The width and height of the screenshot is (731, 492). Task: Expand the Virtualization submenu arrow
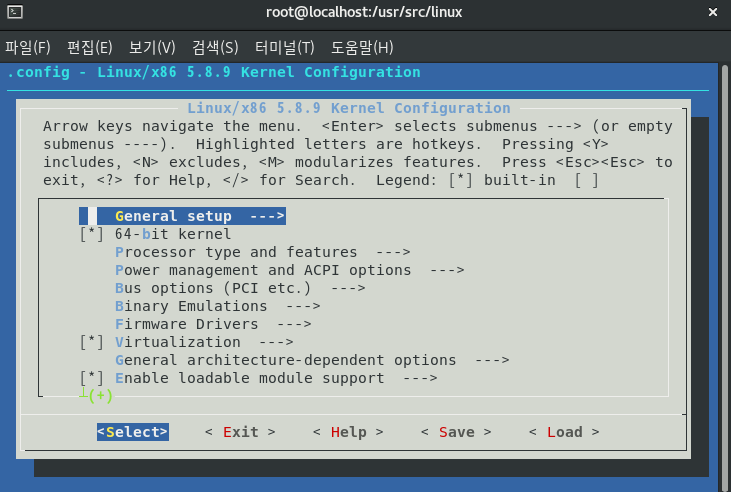[x=276, y=342]
